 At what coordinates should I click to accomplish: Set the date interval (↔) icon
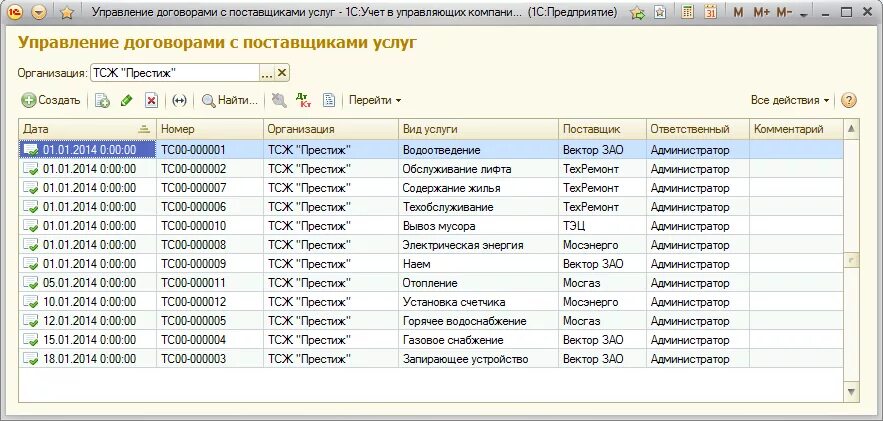[179, 101]
